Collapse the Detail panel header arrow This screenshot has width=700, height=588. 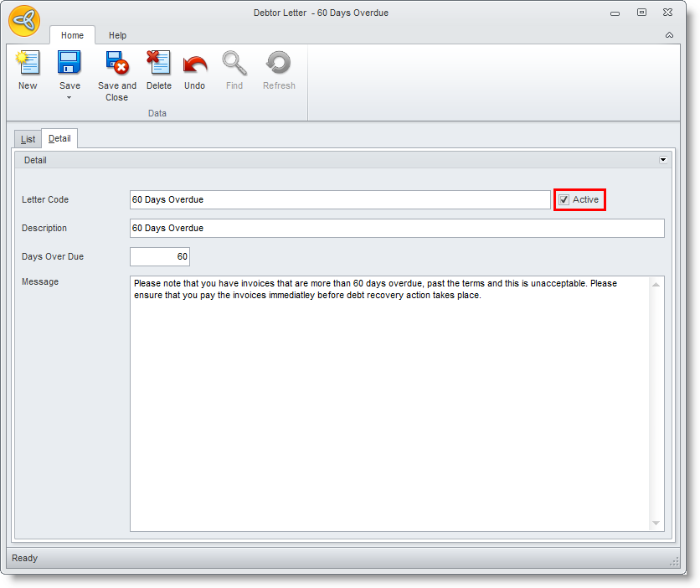(x=663, y=160)
